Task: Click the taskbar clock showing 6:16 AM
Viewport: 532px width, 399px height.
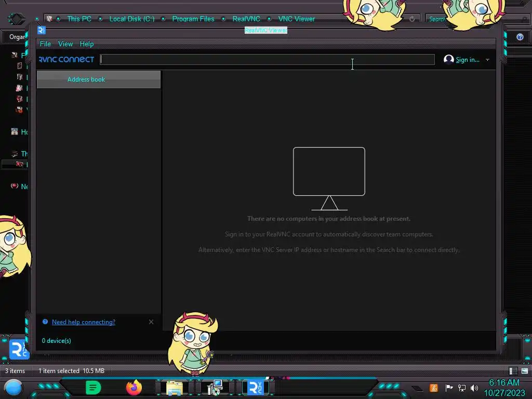Action: tap(504, 388)
